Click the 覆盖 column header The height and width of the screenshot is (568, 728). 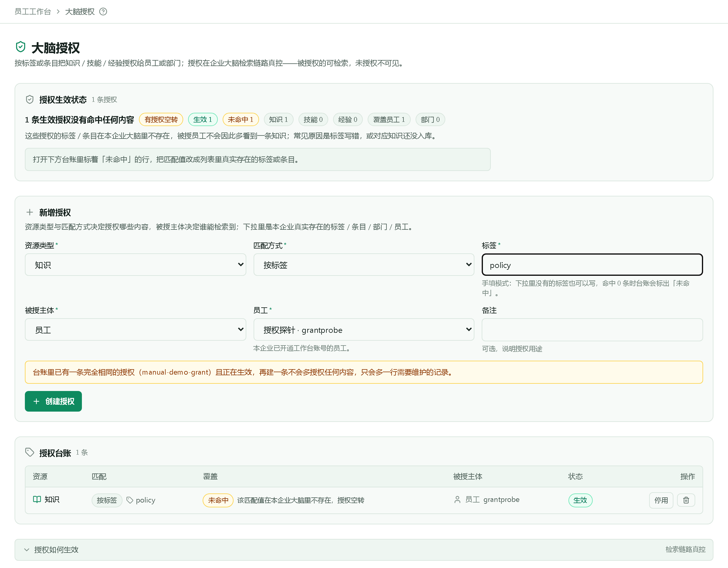pyautogui.click(x=210, y=476)
